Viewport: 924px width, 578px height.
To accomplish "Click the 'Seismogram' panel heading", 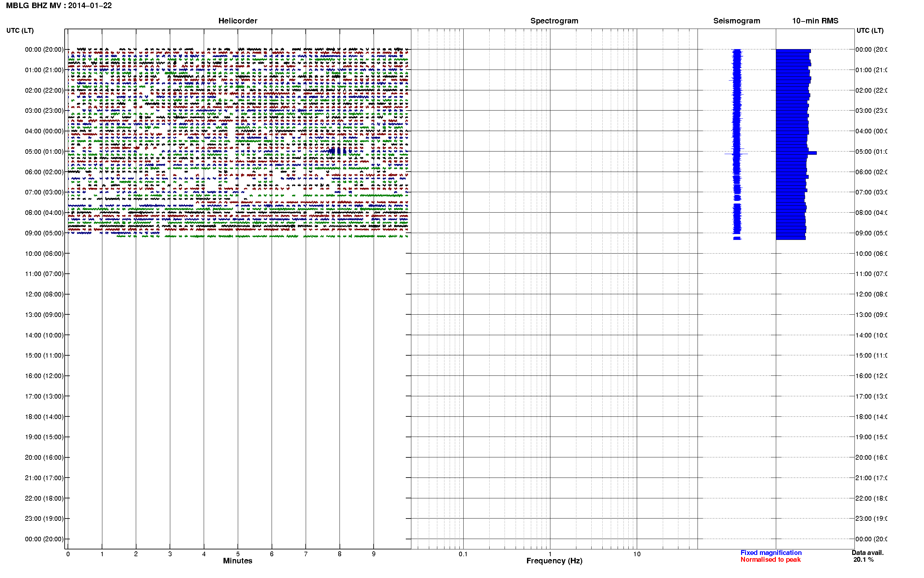I will click(737, 21).
